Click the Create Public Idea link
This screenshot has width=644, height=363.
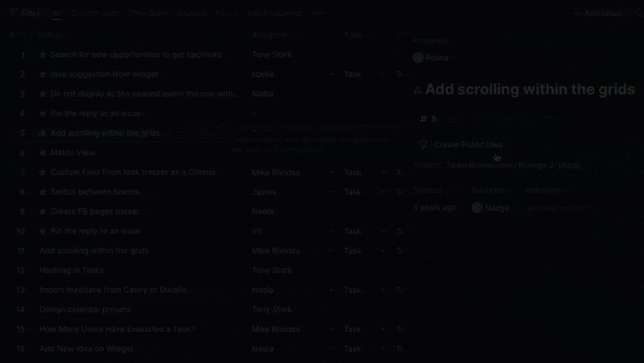[x=468, y=144]
